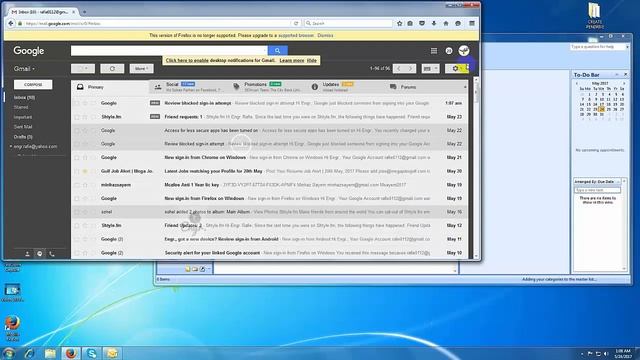Star the 'Access for less secure apps' email
The height and width of the screenshot is (360, 640).
(x=85, y=131)
